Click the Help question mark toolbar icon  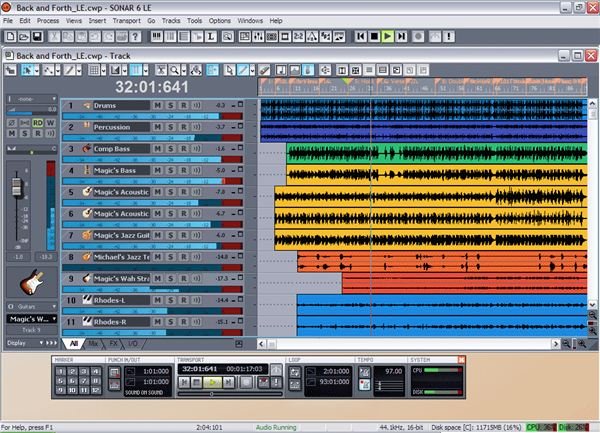(x=135, y=37)
